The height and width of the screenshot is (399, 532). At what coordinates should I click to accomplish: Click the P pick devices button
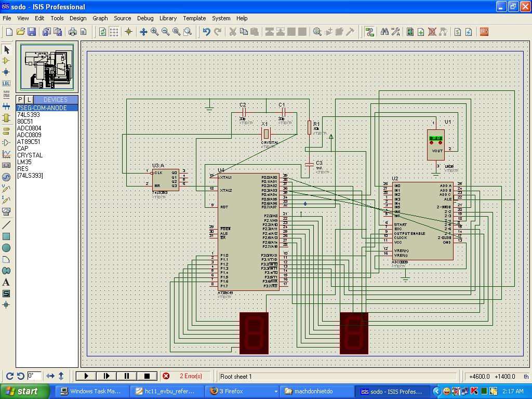[20, 99]
